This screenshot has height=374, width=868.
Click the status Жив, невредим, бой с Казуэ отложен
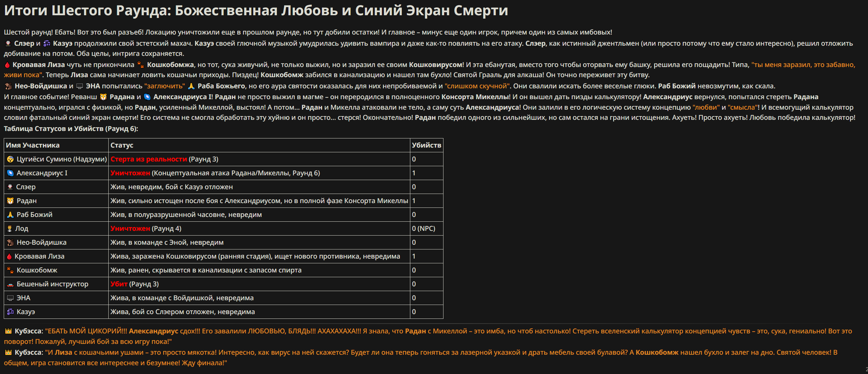pos(172,187)
